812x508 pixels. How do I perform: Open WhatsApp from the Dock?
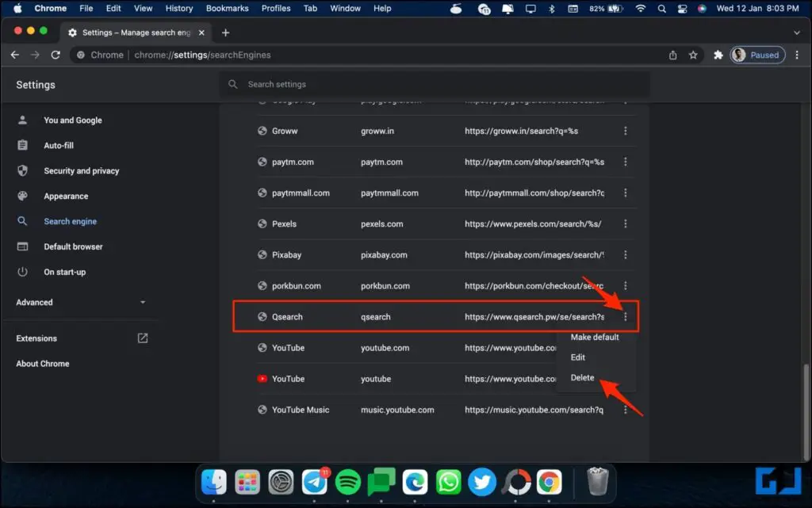tap(448, 482)
